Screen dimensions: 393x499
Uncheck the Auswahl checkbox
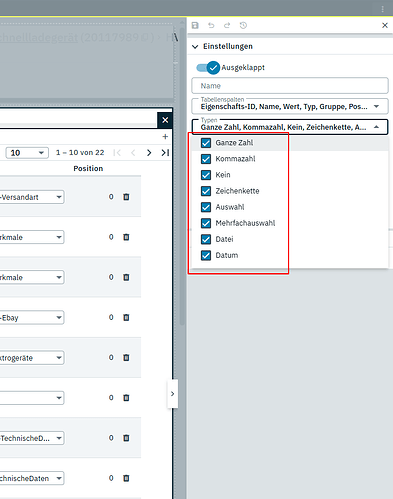point(206,207)
